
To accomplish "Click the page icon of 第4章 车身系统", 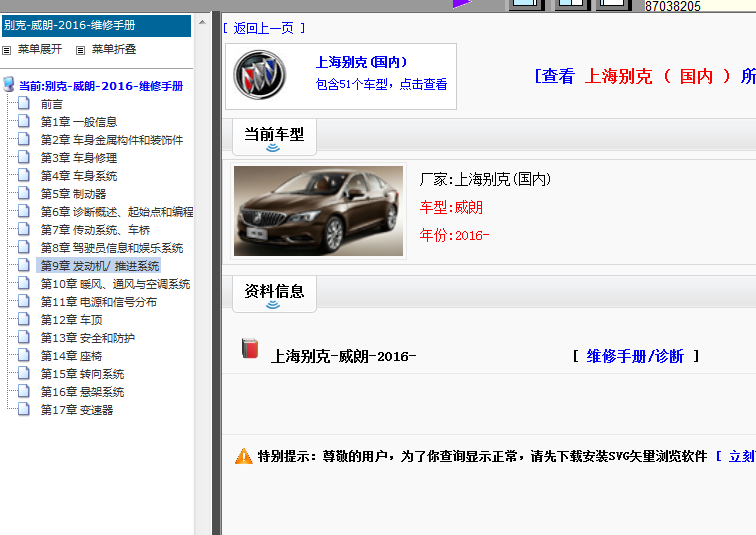I will click(24, 175).
